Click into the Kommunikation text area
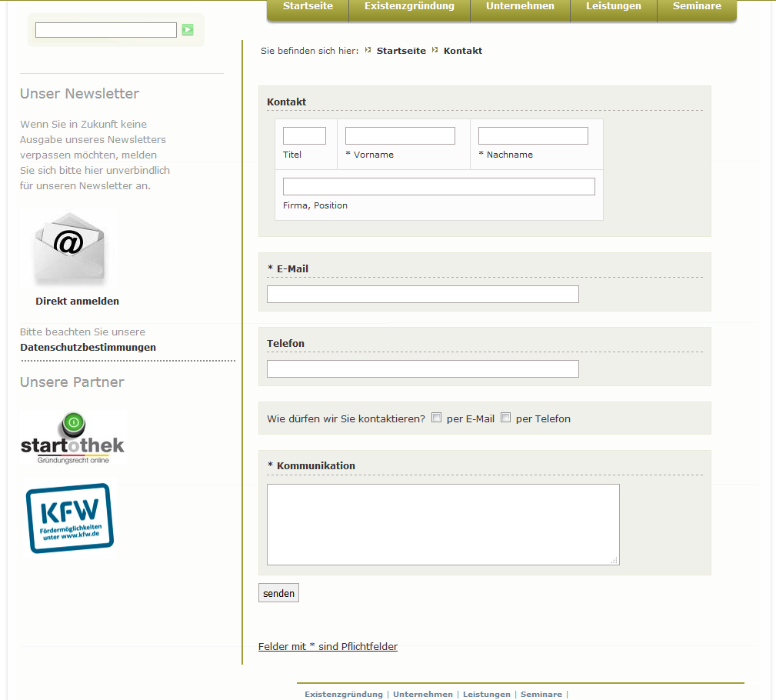The image size is (776, 700). [443, 525]
